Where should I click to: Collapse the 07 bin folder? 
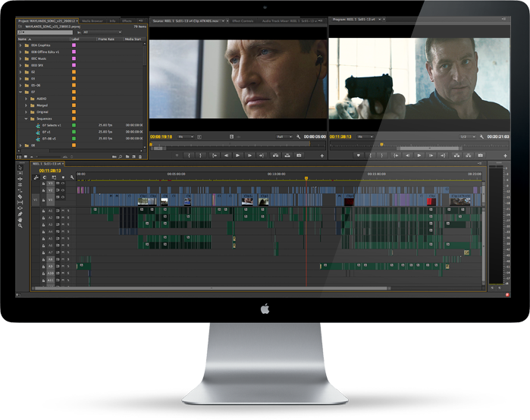coord(20,91)
